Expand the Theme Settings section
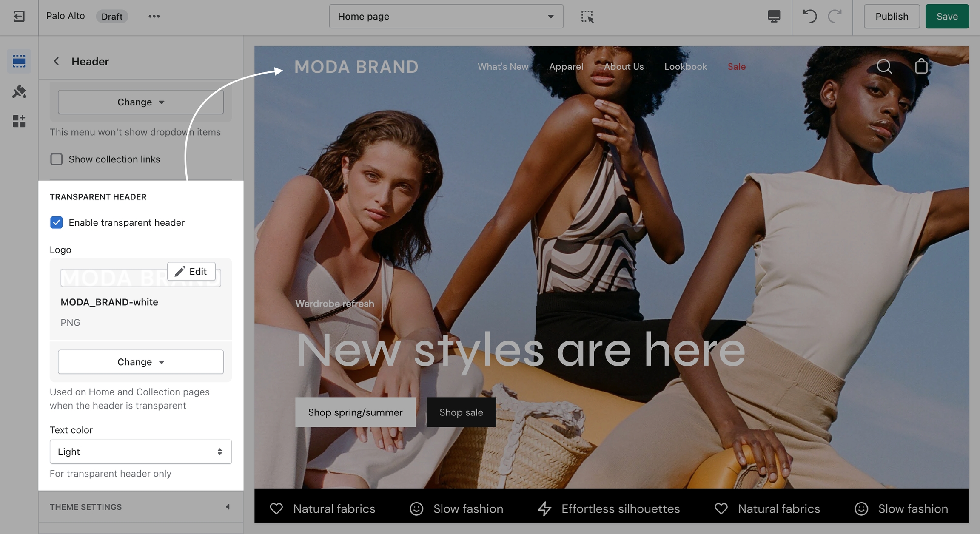 (x=140, y=507)
